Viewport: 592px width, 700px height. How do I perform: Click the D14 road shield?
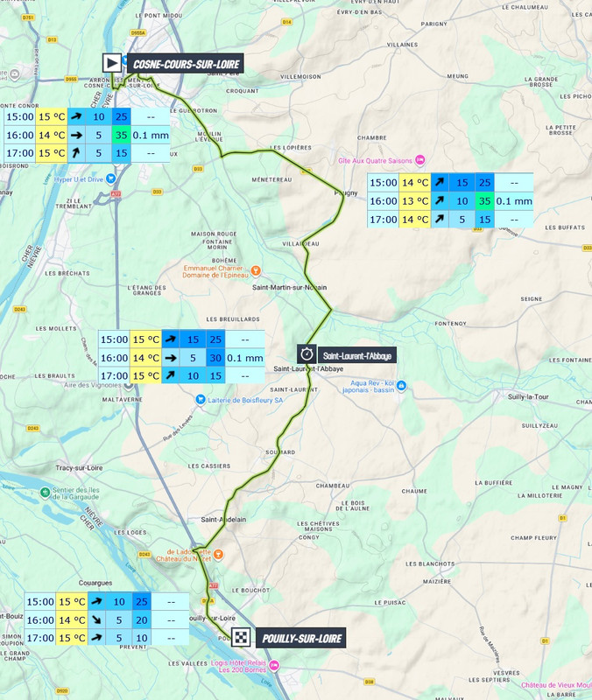[x=287, y=22]
